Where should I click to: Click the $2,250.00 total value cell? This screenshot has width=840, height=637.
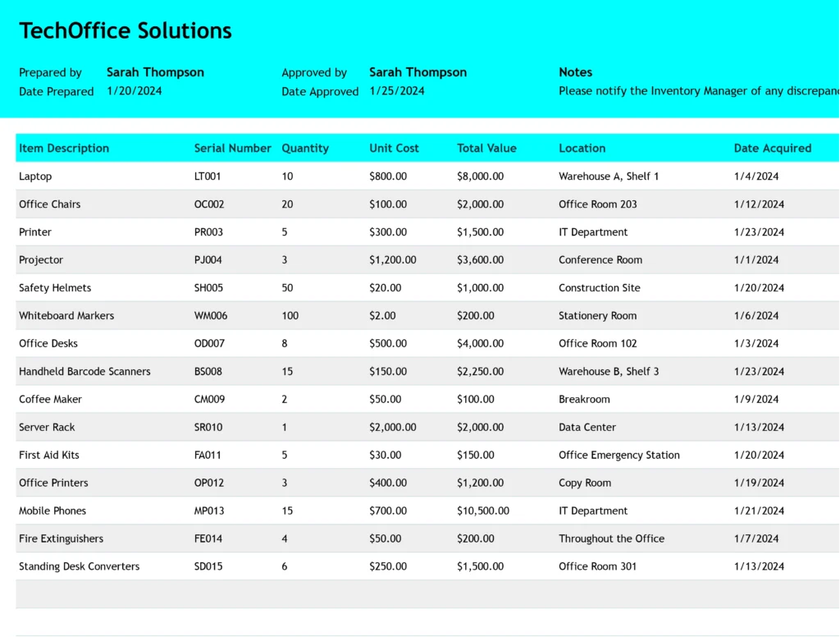click(x=480, y=372)
